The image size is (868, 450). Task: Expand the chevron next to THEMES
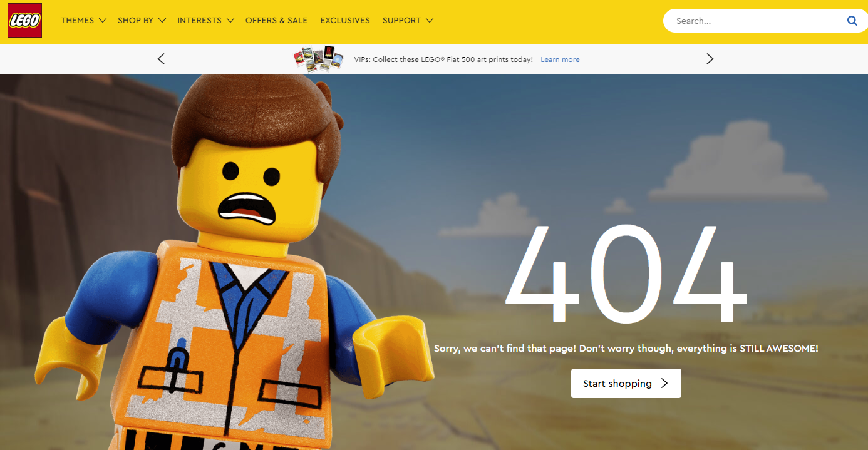(x=103, y=21)
